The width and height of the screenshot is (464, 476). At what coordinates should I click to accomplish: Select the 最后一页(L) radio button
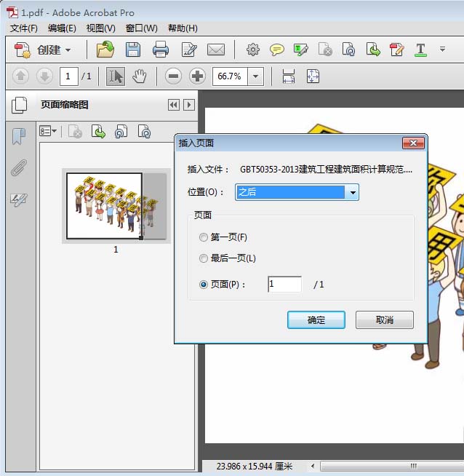(x=204, y=258)
